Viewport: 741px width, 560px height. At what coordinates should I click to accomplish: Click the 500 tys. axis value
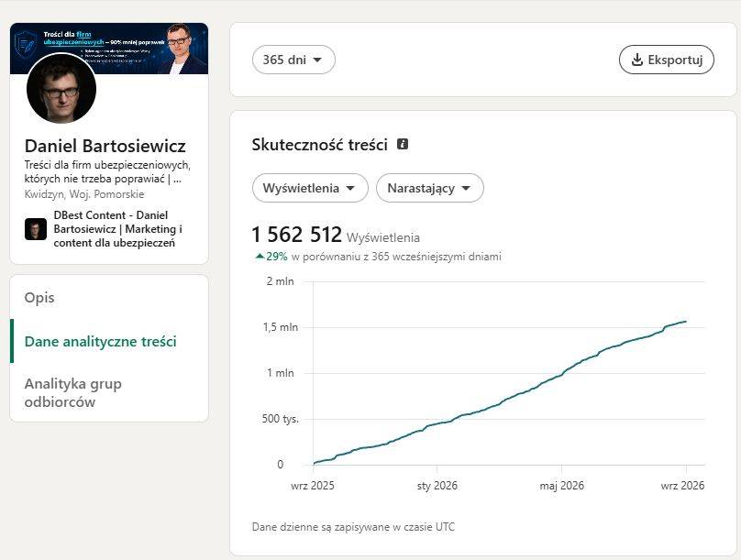281,419
